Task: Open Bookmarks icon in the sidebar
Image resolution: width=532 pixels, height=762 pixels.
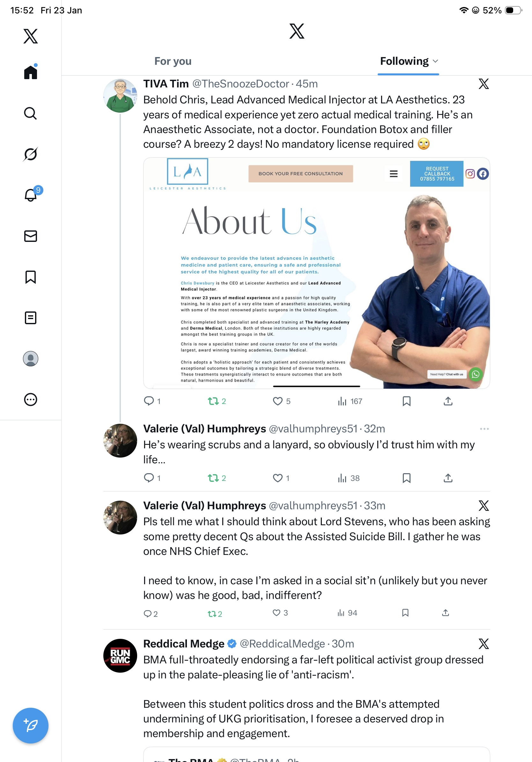Action: pos(31,277)
